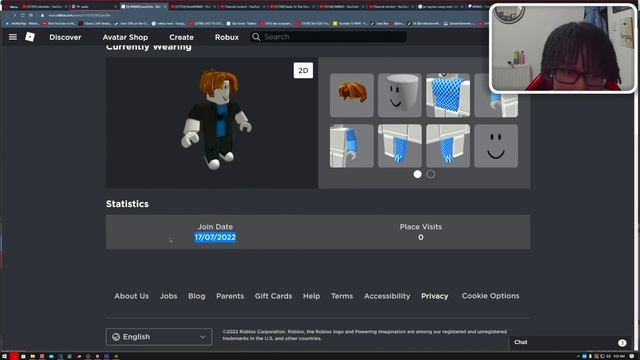Viewport: 640px width, 360px height.
Task: Focus the Roblox search field
Action: [x=329, y=37]
